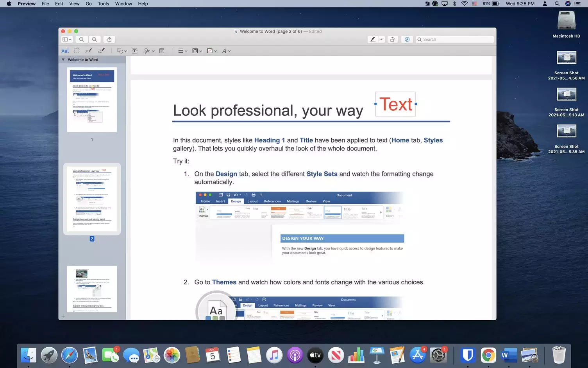Screen dimensions: 588x368
Task: Toggle the Markup Toolbar button
Action: pos(407,39)
